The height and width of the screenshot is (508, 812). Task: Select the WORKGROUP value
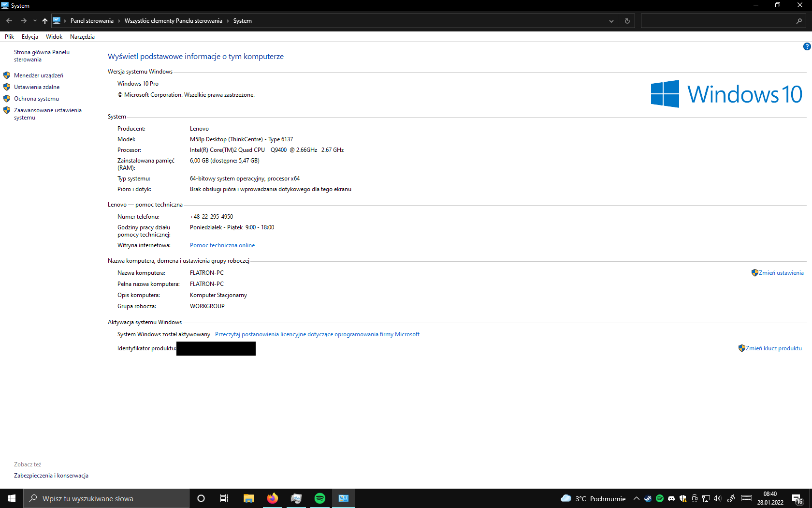coord(207,306)
